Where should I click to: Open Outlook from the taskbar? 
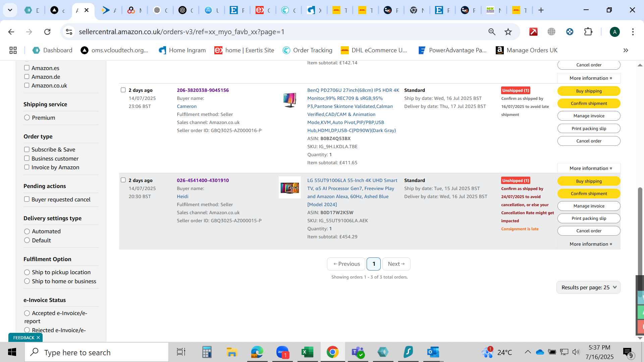[433, 352]
